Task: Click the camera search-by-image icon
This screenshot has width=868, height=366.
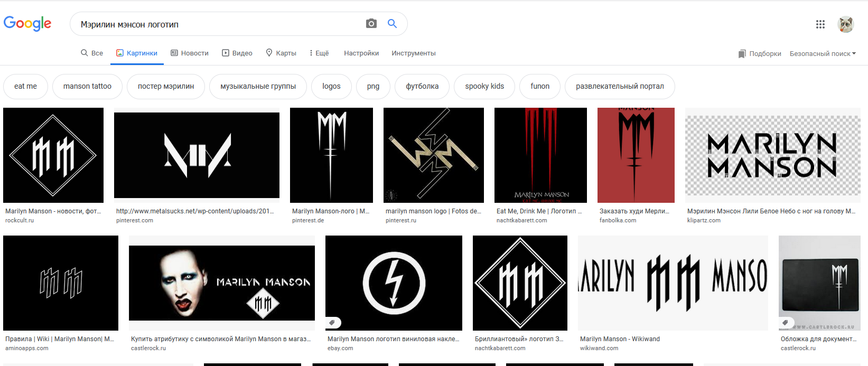Action: (x=371, y=24)
